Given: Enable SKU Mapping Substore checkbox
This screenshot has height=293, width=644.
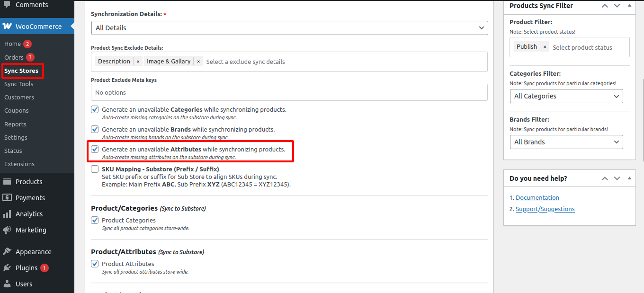Looking at the screenshot, I should (95, 169).
